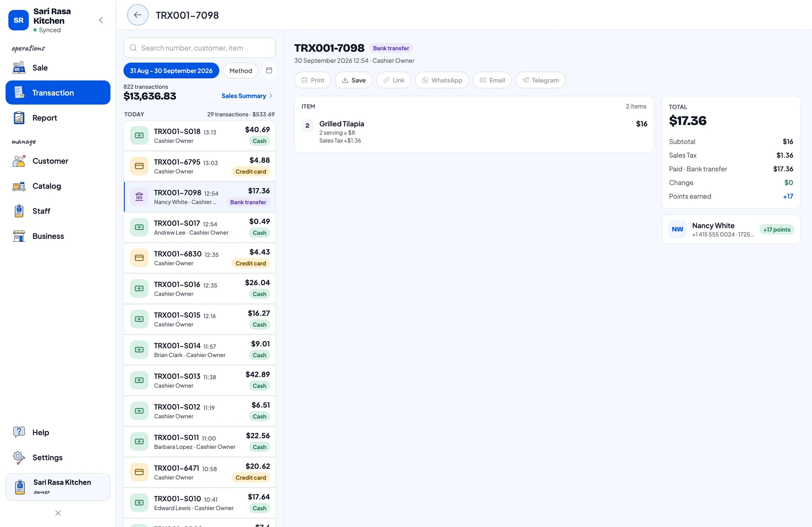Click the chevron next to Sales Summary
Screen dimensions: 812x527
pos(271,96)
